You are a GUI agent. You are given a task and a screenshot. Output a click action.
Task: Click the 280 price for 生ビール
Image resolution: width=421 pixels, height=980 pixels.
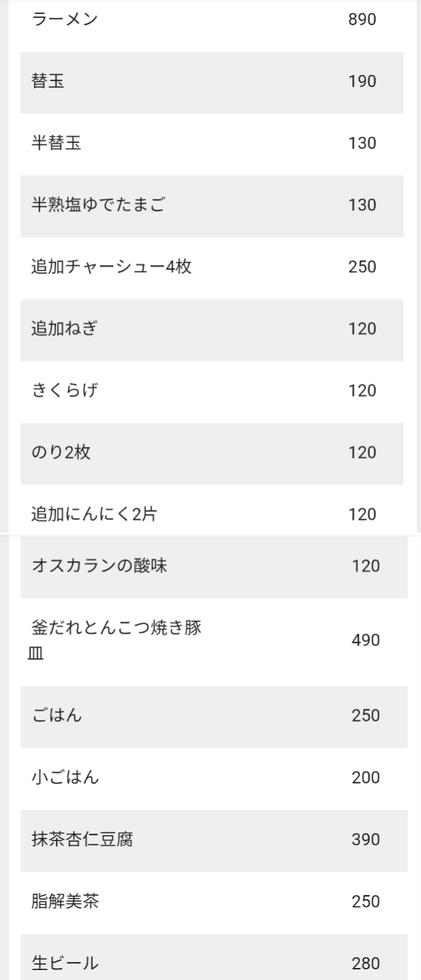(366, 963)
